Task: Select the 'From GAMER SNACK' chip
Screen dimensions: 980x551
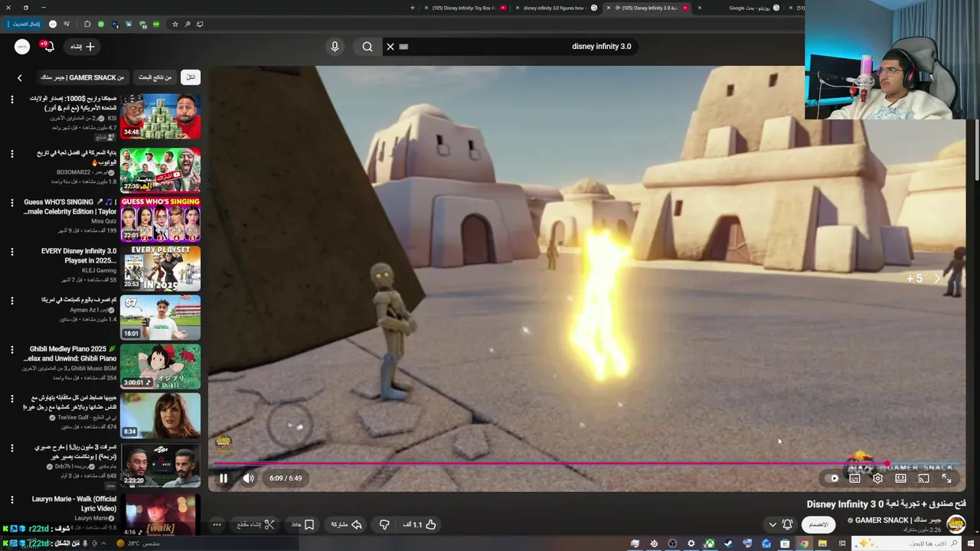Action: point(82,77)
